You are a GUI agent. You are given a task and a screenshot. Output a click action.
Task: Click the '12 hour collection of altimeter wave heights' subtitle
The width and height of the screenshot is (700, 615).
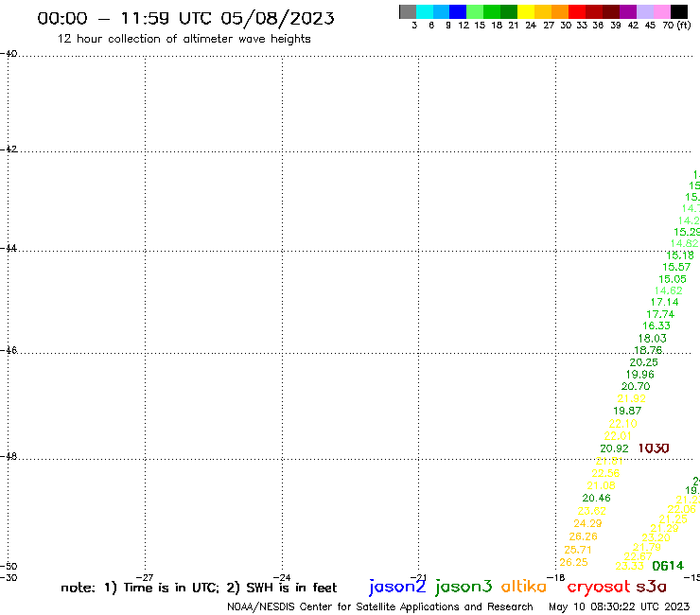pos(184,39)
